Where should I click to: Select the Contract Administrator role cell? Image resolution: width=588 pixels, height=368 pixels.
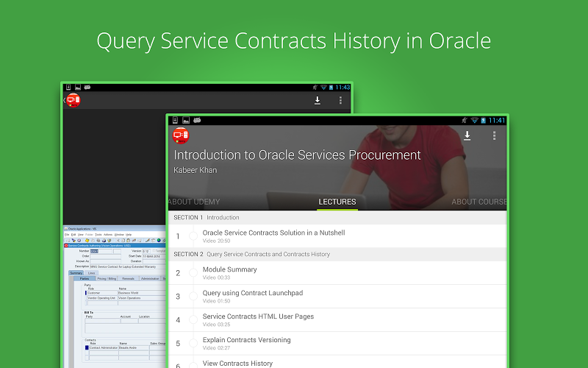pos(104,347)
